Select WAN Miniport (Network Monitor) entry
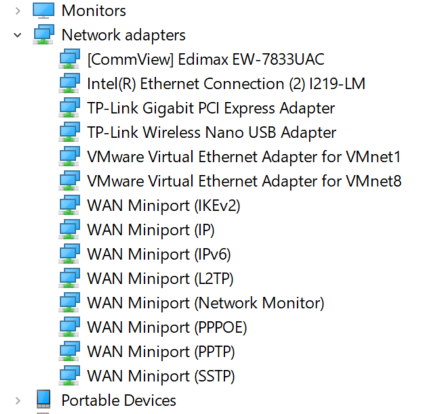Screen dimensions: 434x414 click(x=206, y=303)
